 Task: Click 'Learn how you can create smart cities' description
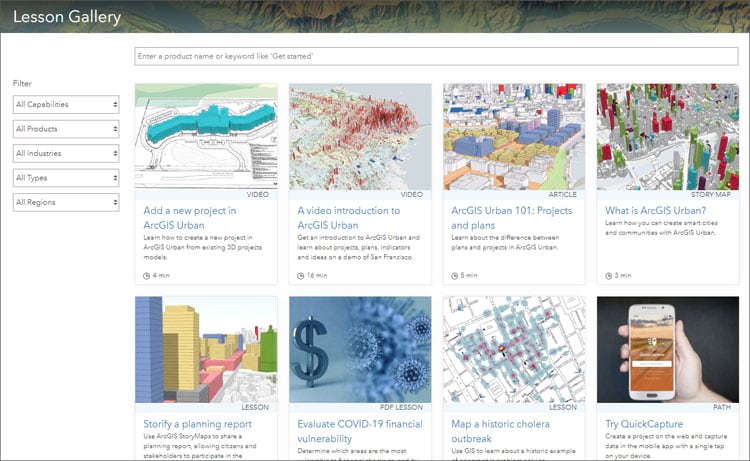(661, 228)
